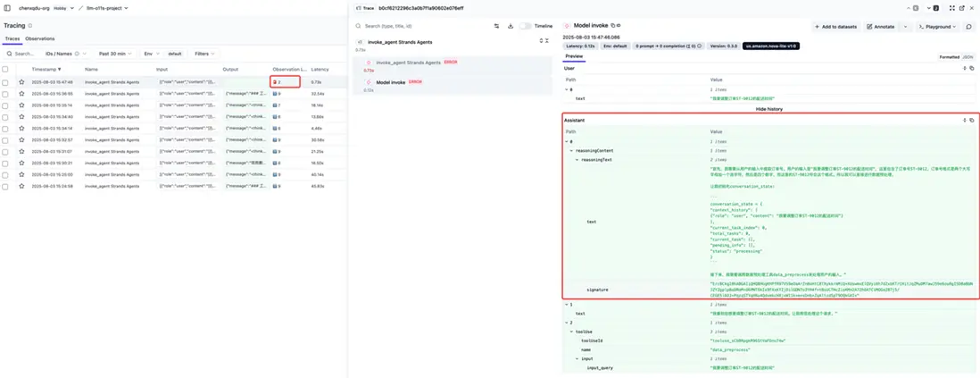Open the trace tree view settings icon

497,26
